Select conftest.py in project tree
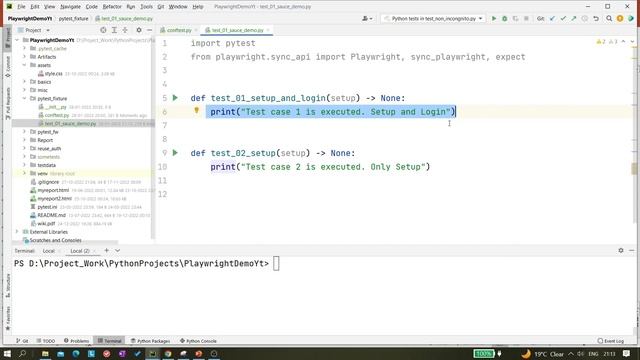 pyautogui.click(x=57, y=115)
